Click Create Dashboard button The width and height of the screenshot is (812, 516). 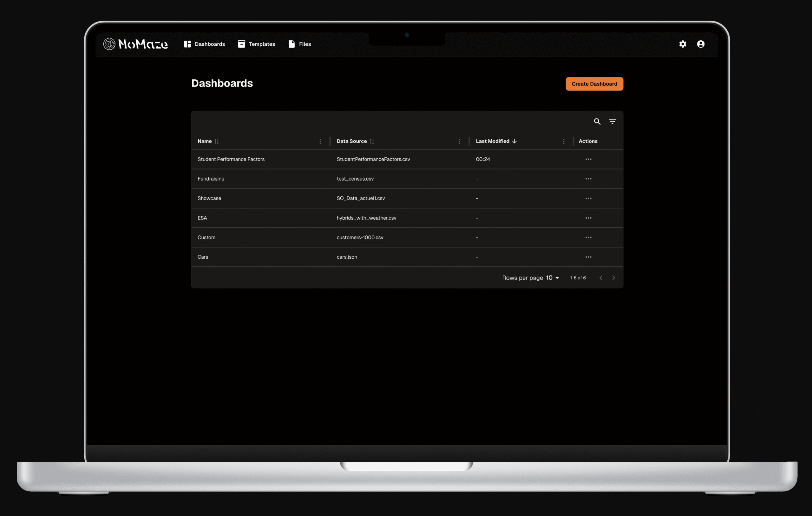point(594,84)
